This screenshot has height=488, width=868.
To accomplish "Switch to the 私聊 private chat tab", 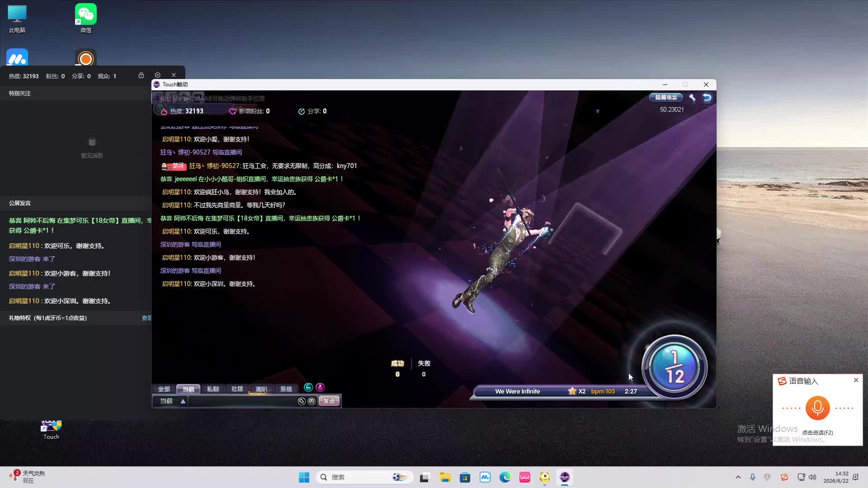I will [212, 389].
